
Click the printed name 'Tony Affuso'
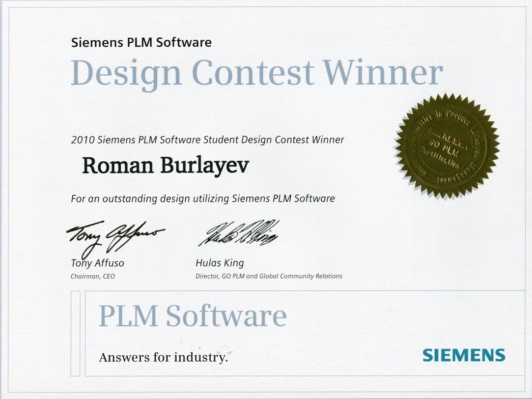(97, 263)
